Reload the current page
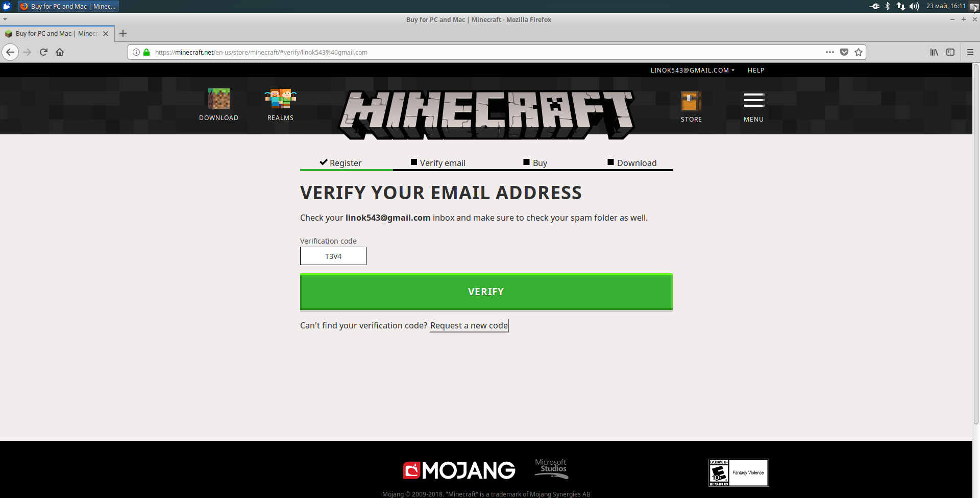 pyautogui.click(x=43, y=52)
